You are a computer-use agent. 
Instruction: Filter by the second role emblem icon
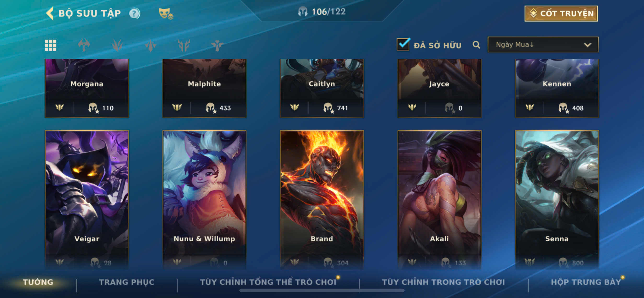[117, 45]
